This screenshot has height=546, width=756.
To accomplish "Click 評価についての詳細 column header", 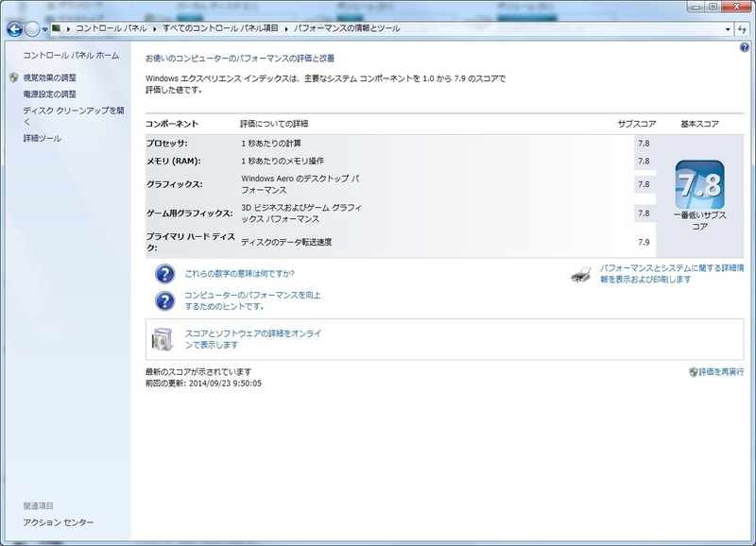I will [x=274, y=124].
